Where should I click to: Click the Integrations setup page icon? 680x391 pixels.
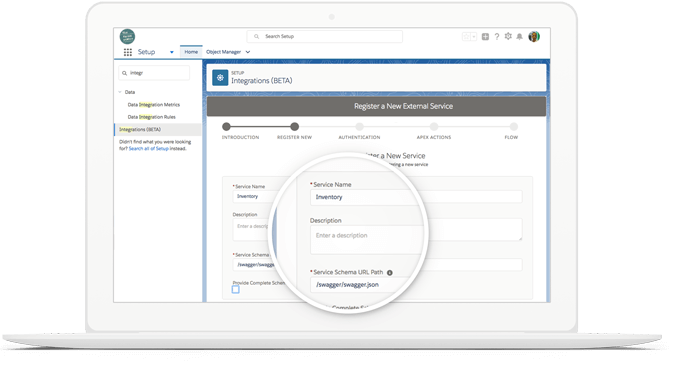pos(220,78)
